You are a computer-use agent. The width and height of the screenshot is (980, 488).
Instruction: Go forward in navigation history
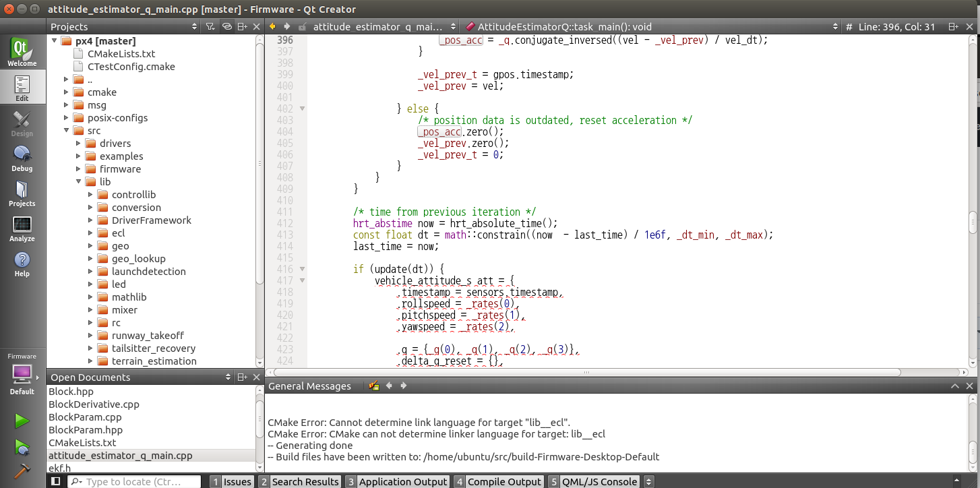coord(287,26)
